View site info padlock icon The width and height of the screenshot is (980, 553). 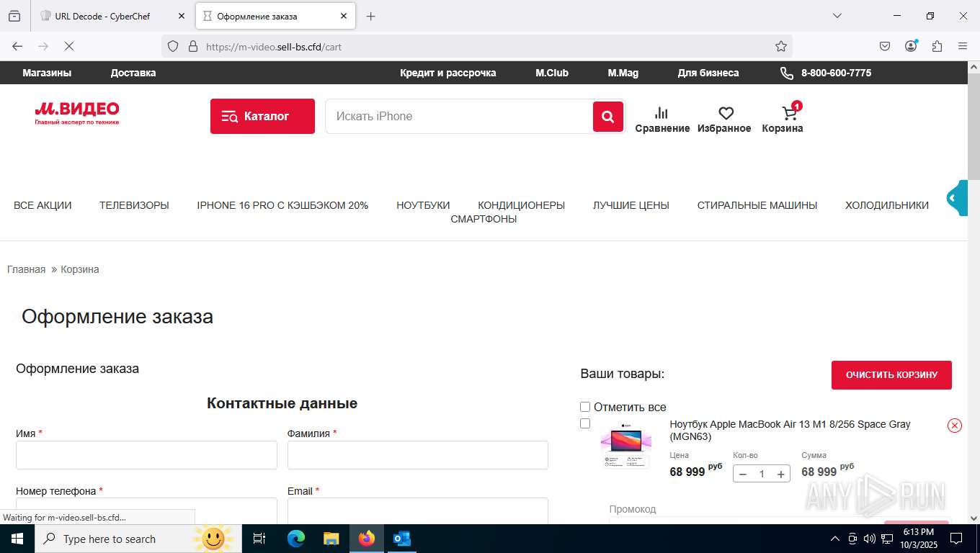[192, 46]
